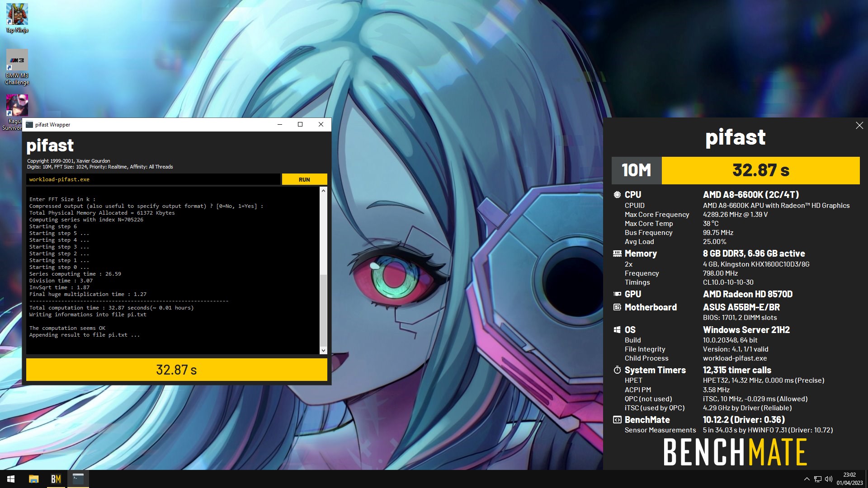This screenshot has height=488, width=868.
Task: Minimize the pifast Wrapper window
Action: click(280, 125)
